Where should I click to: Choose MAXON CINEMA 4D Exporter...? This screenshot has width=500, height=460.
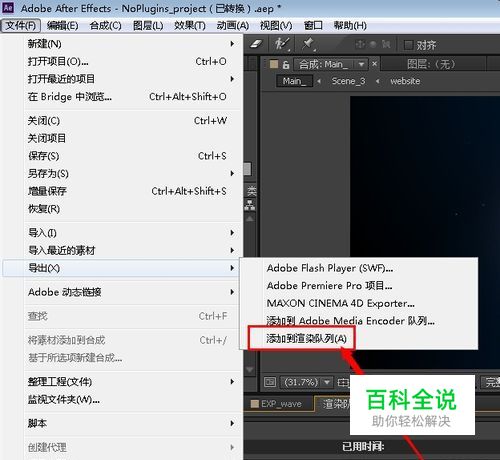coord(359,303)
